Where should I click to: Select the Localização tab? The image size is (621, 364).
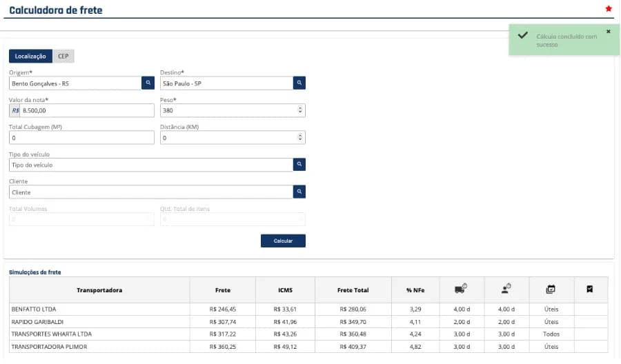click(30, 57)
